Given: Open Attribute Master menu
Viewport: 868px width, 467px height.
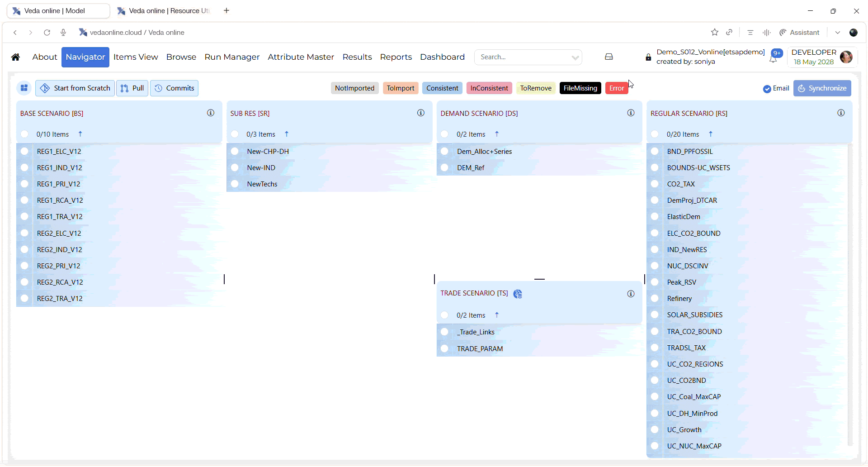Looking at the screenshot, I should tap(301, 57).
